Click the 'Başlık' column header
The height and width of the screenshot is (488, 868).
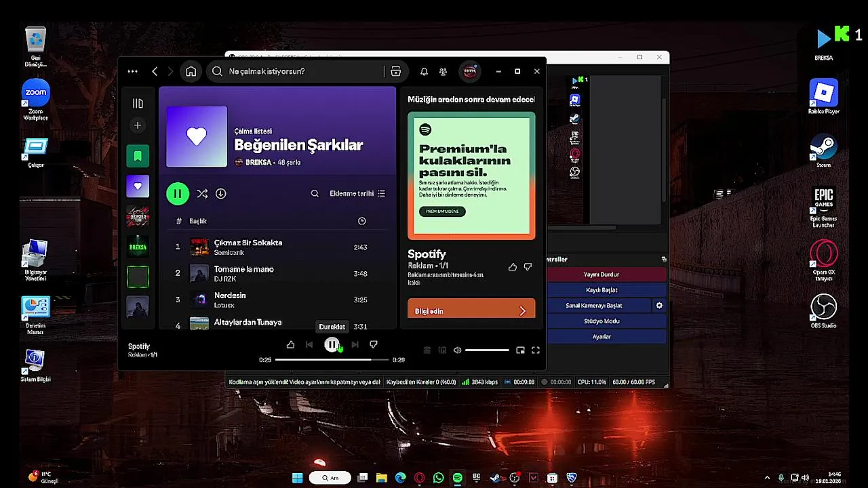click(x=198, y=221)
